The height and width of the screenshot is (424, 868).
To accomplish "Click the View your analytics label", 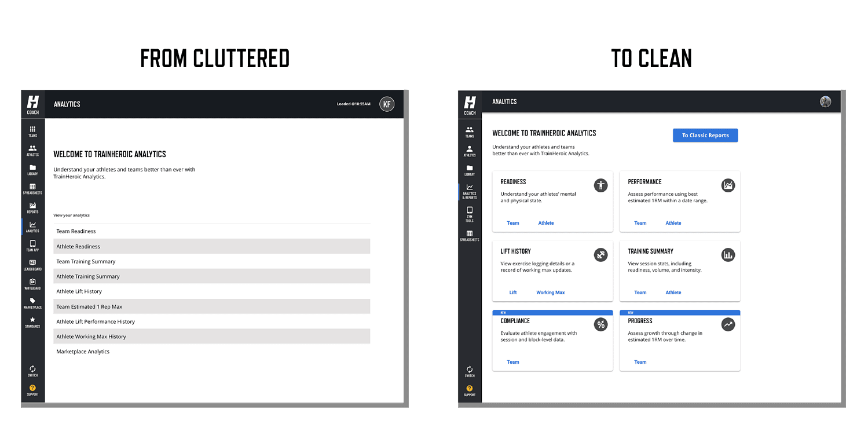I will [71, 215].
